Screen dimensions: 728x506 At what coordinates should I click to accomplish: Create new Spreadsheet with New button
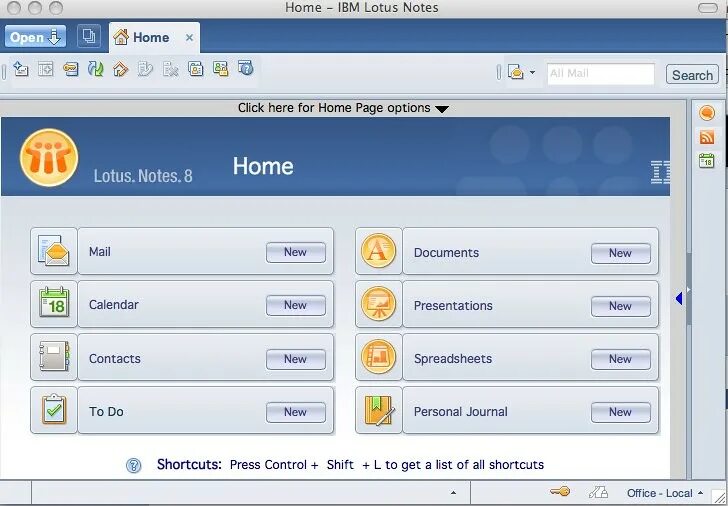[x=621, y=359]
